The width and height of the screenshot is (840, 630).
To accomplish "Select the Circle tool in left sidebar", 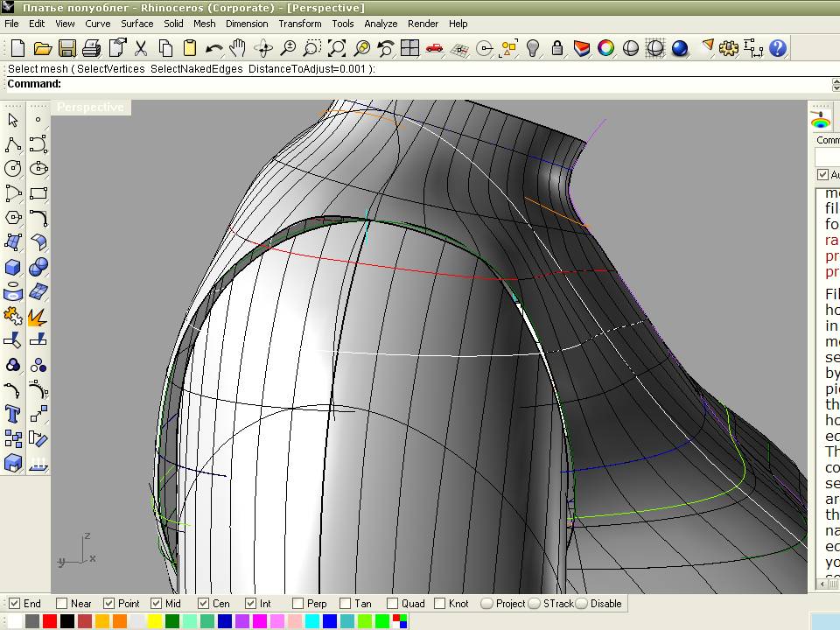I will point(13,169).
